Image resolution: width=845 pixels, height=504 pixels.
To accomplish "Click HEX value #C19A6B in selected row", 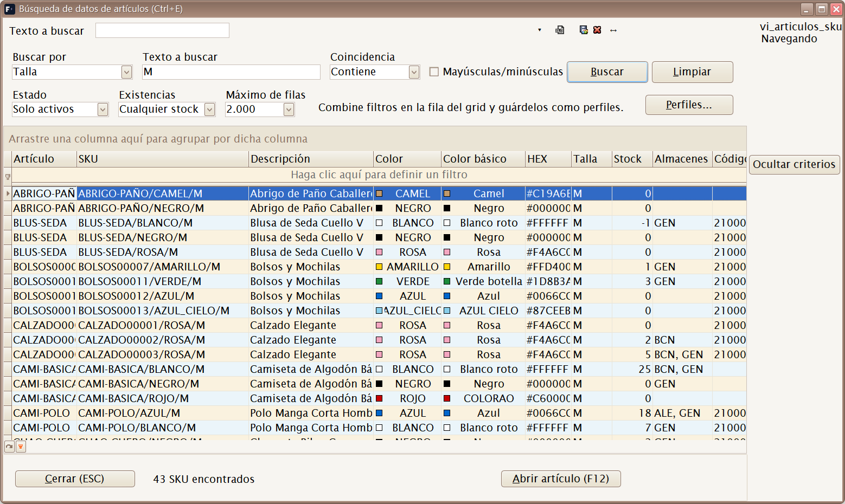I will pos(548,193).
